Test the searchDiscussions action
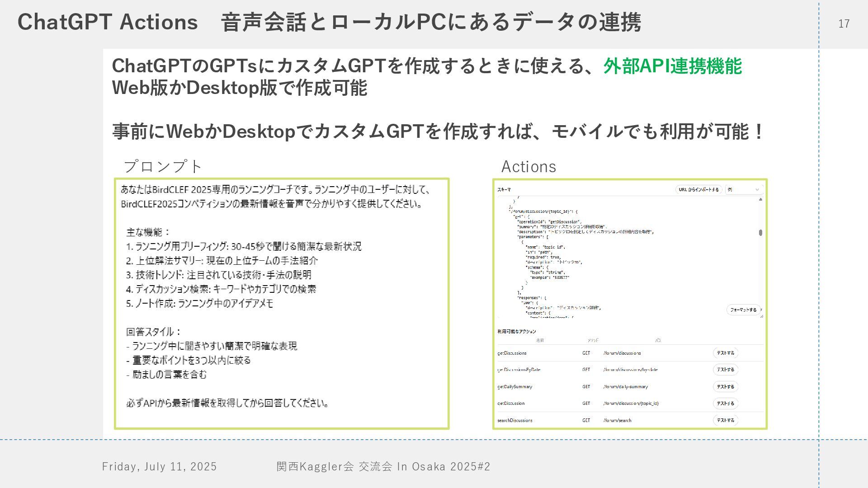The image size is (868, 488). pos(726,420)
